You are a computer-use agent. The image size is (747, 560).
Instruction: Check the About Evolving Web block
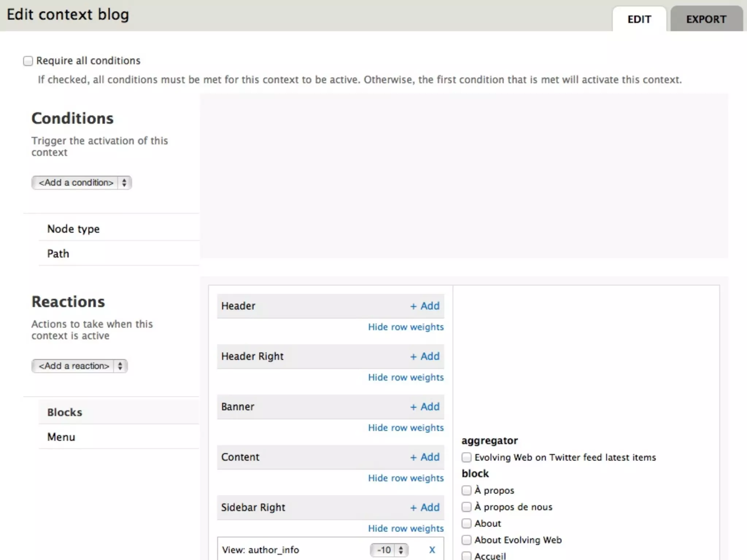point(467,540)
